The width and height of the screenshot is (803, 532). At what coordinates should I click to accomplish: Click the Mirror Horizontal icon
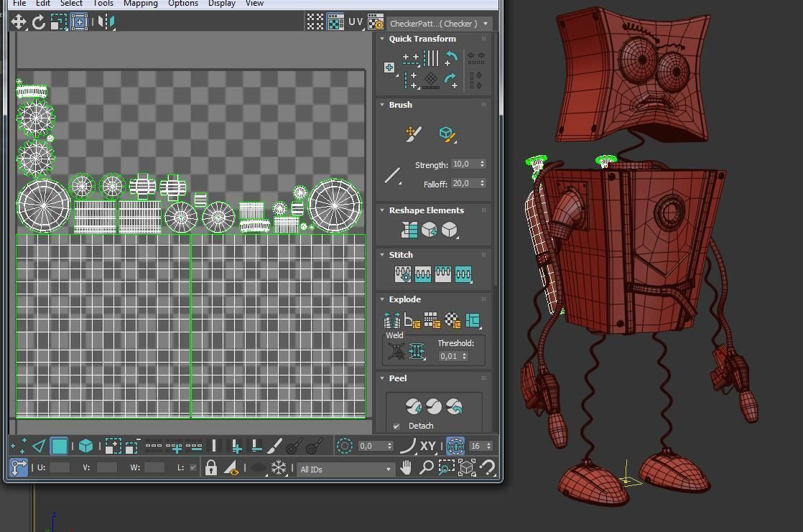point(106,22)
